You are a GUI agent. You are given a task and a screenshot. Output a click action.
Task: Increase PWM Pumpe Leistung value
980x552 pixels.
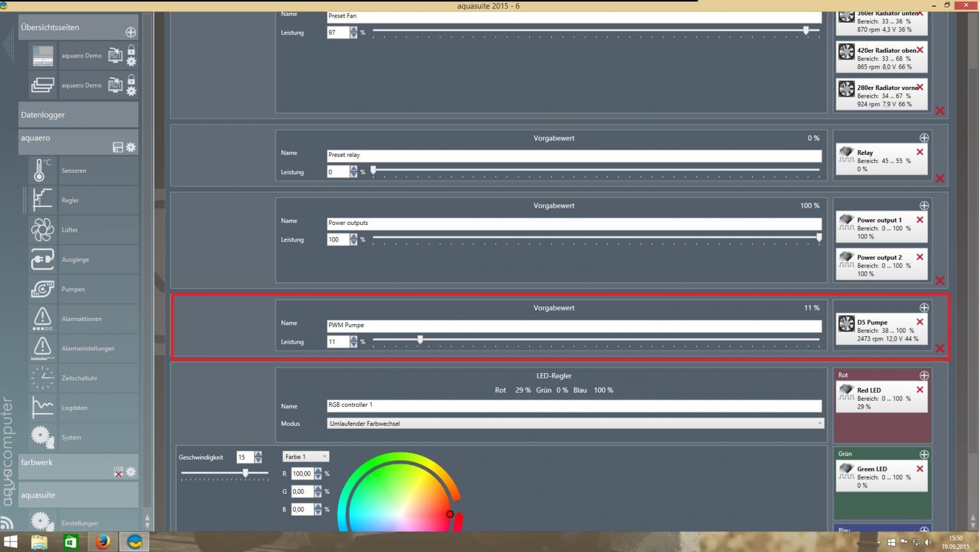(x=353, y=339)
